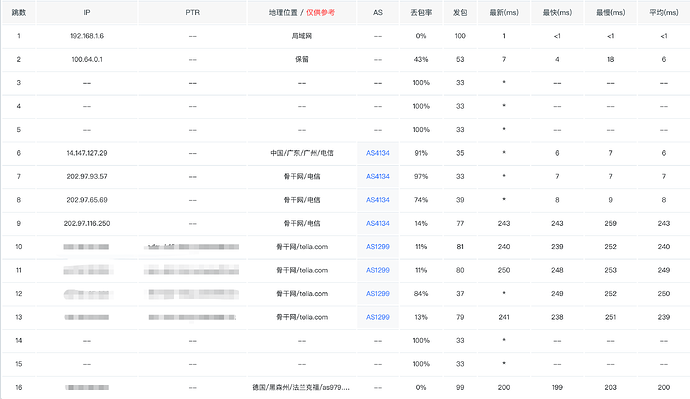Click the blurred IP in hop 10

(86, 247)
